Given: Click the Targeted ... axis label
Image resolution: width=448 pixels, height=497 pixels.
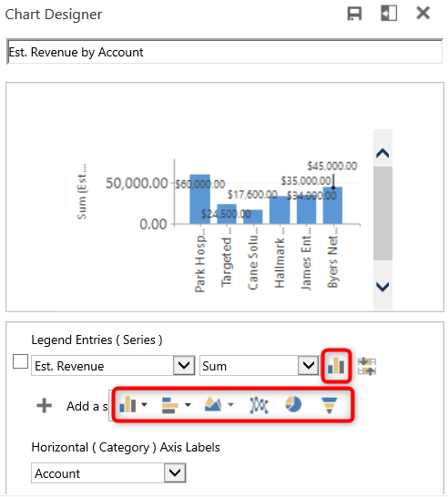Looking at the screenshot, I should coord(227,258).
